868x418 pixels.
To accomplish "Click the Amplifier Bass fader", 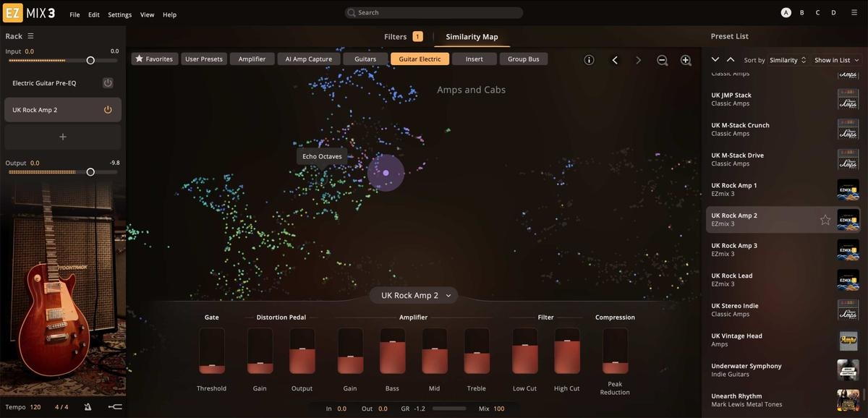I will point(392,351).
